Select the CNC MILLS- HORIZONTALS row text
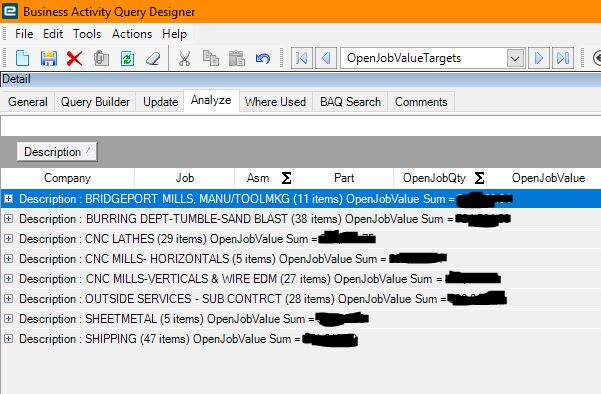Screen dimensions: 601x394 (202, 258)
